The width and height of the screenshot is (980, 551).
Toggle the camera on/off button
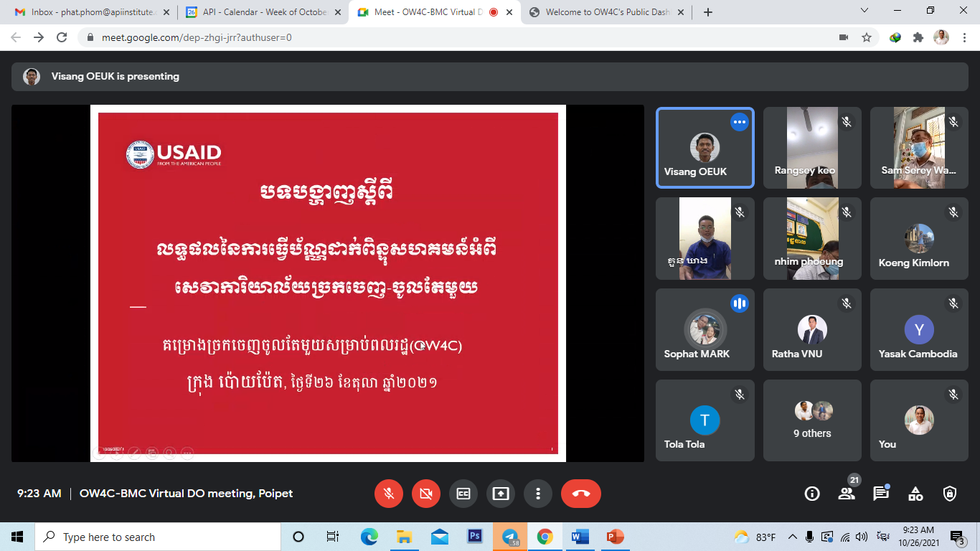click(426, 494)
